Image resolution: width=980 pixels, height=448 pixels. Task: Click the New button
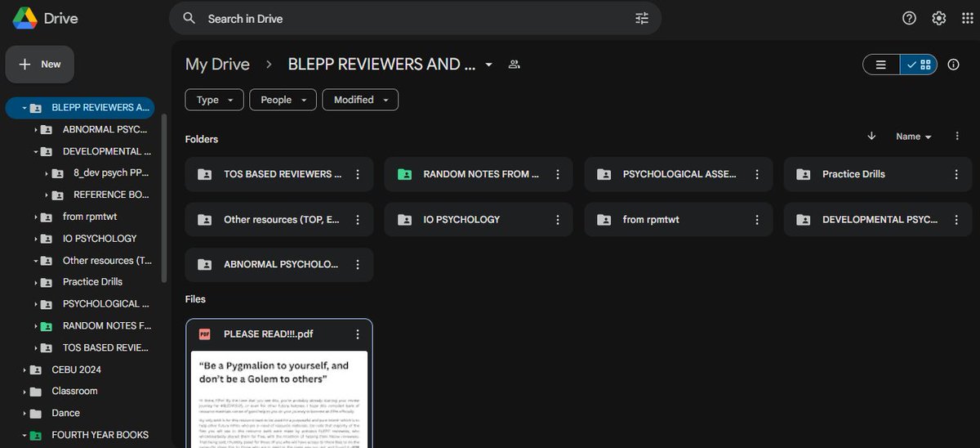40,64
